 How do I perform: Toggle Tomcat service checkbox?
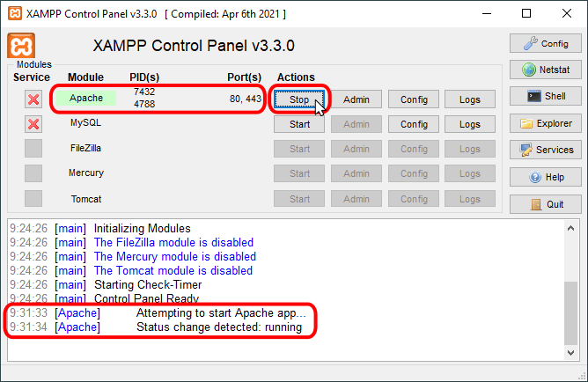coord(33,198)
